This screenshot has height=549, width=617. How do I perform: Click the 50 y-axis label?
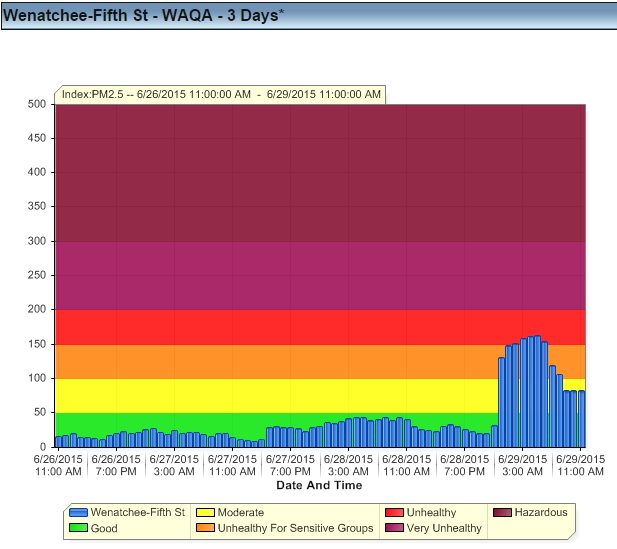(40, 412)
